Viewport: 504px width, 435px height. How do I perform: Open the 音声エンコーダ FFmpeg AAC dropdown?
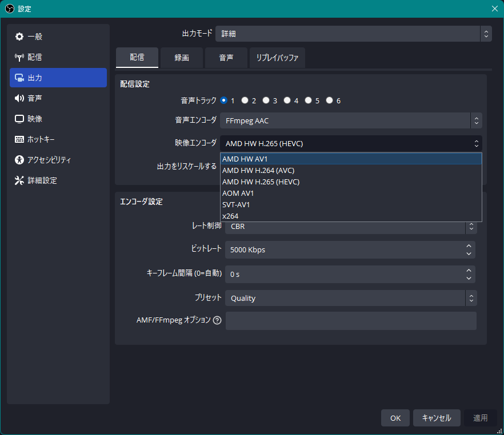click(x=351, y=120)
